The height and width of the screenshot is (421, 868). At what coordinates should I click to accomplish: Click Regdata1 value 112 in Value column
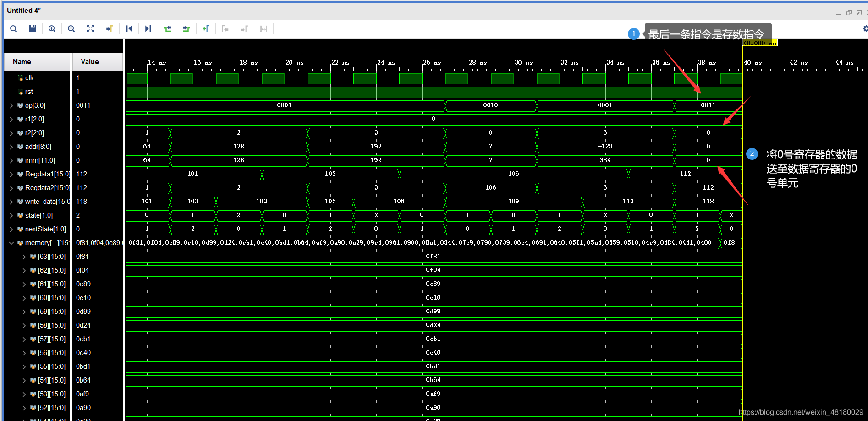pyautogui.click(x=82, y=174)
